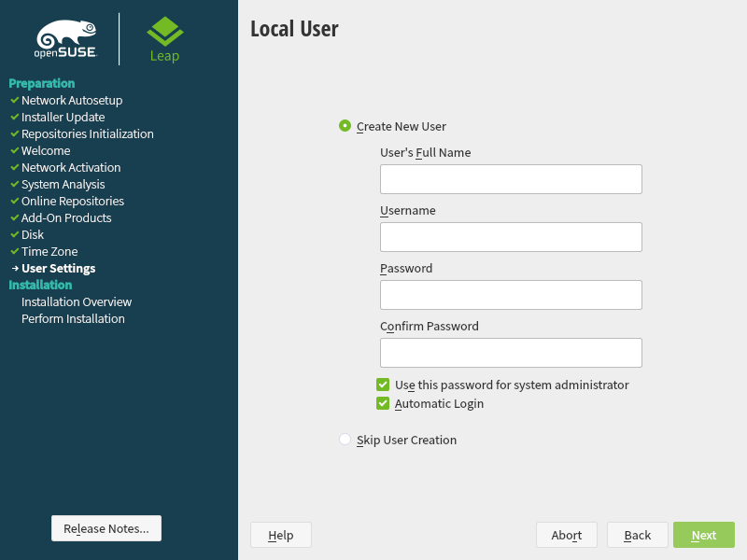Click the arrow beside User Settings
This screenshot has width=747, height=560.
(x=14, y=269)
